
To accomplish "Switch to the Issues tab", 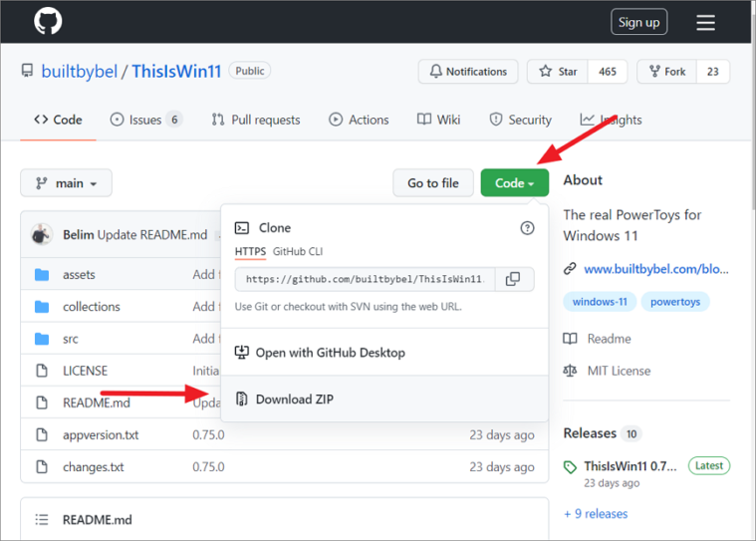I will click(x=146, y=120).
